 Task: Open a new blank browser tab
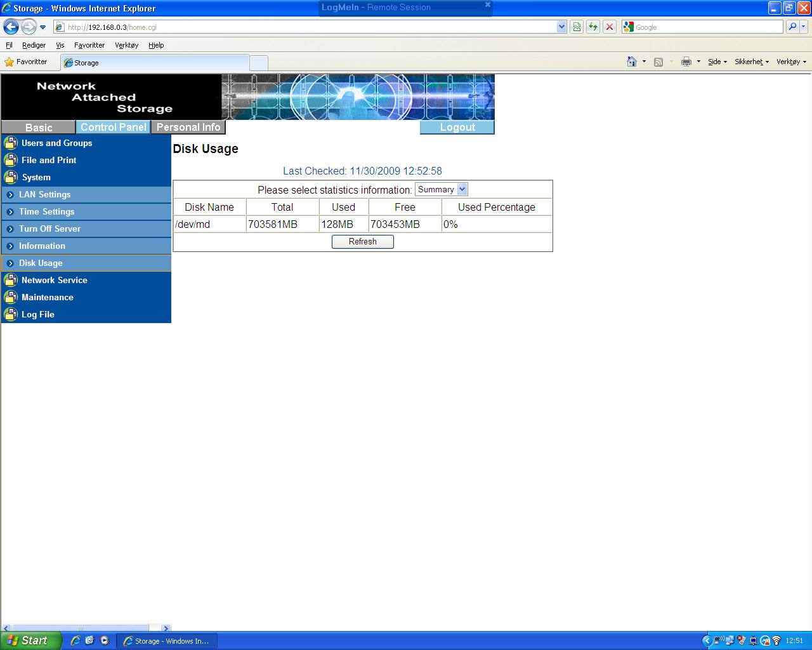[x=259, y=63]
